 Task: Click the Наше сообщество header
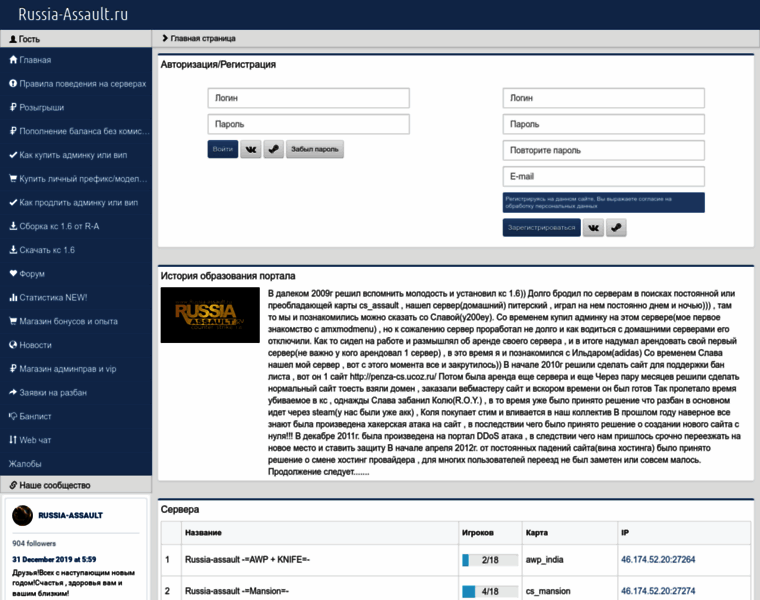[50, 485]
